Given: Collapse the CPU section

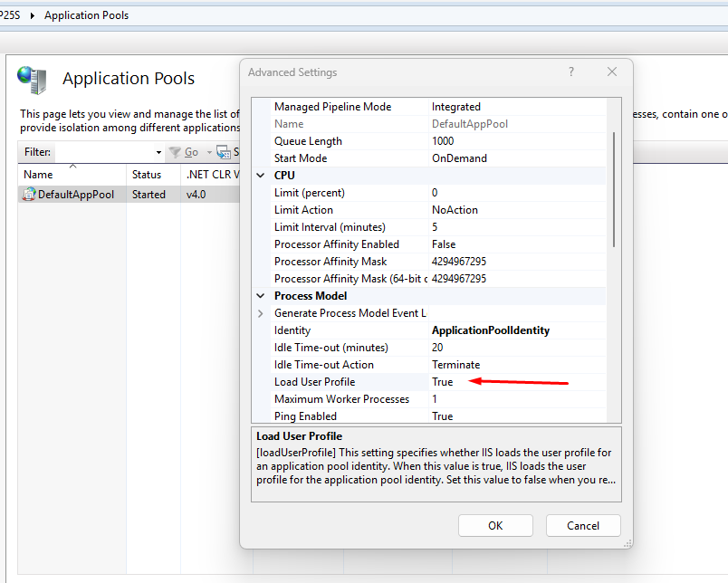Looking at the screenshot, I should [x=261, y=176].
